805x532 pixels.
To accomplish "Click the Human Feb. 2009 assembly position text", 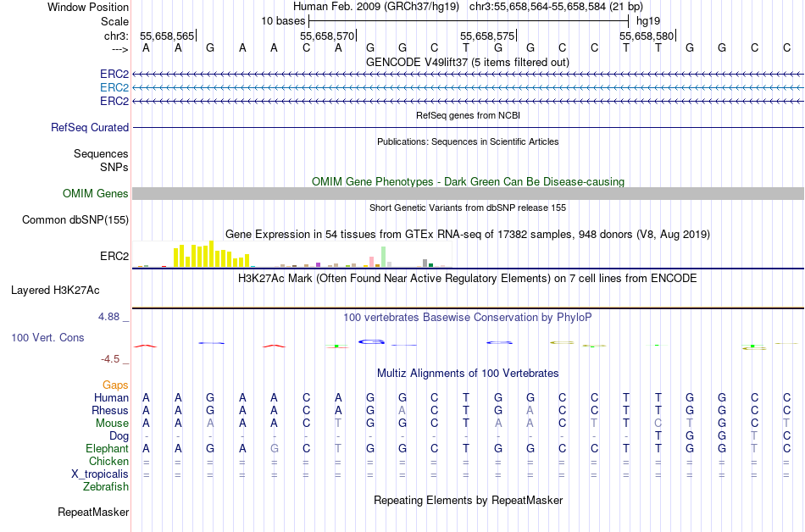I will click(468, 7).
